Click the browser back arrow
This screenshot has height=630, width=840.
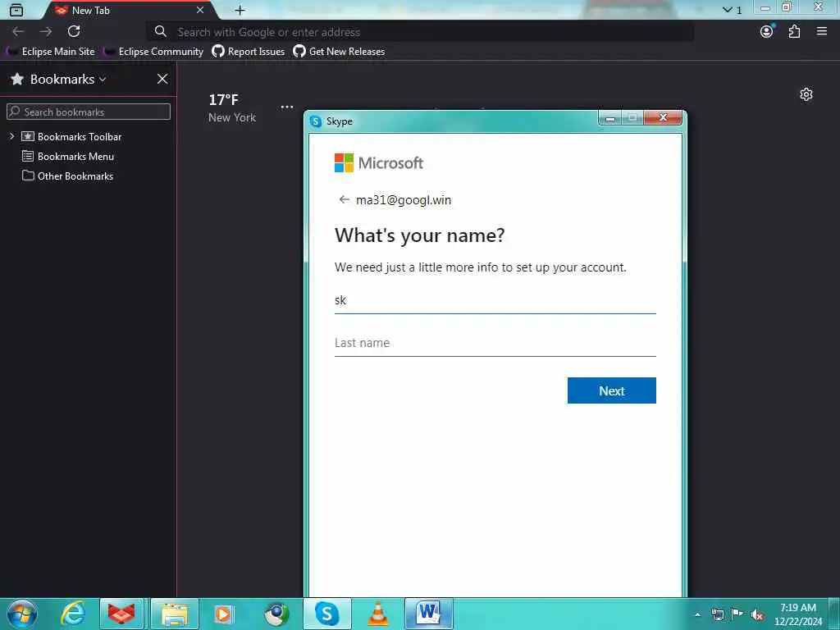click(x=18, y=32)
